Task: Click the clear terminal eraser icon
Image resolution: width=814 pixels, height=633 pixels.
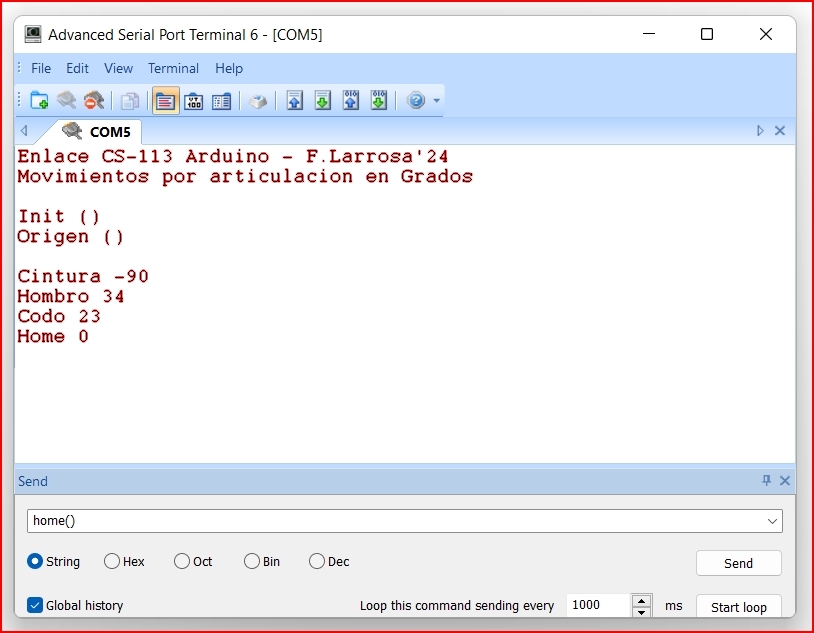Action: (x=258, y=101)
